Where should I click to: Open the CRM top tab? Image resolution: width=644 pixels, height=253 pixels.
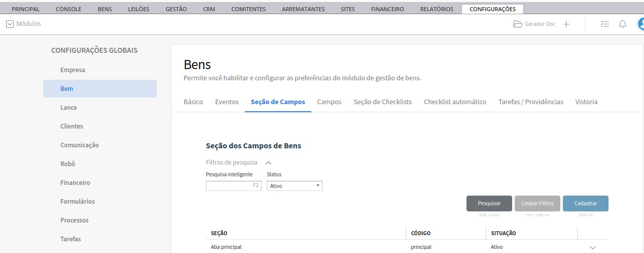tap(209, 9)
